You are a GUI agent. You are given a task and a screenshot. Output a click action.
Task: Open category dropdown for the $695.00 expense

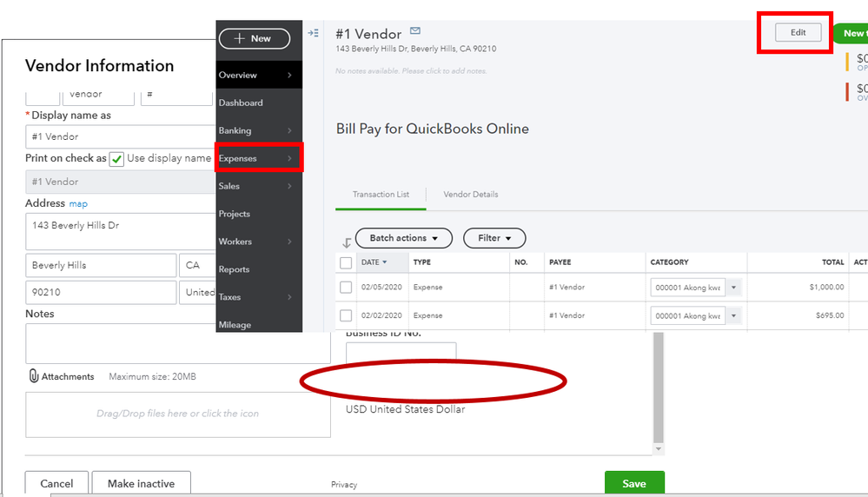point(733,315)
